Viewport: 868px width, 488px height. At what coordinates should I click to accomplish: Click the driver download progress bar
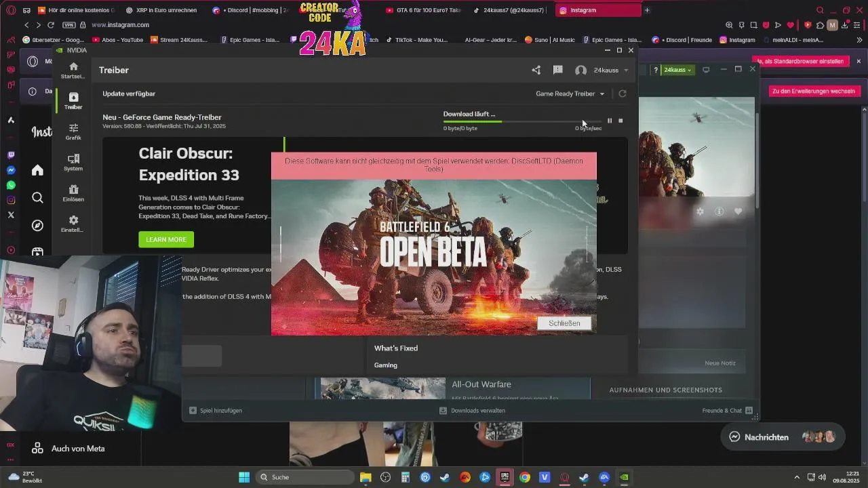[522, 121]
